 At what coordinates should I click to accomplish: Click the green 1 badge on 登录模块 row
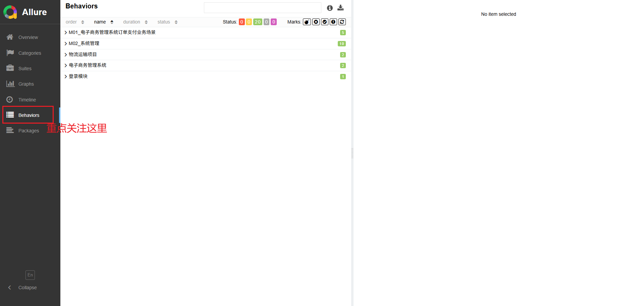[343, 77]
